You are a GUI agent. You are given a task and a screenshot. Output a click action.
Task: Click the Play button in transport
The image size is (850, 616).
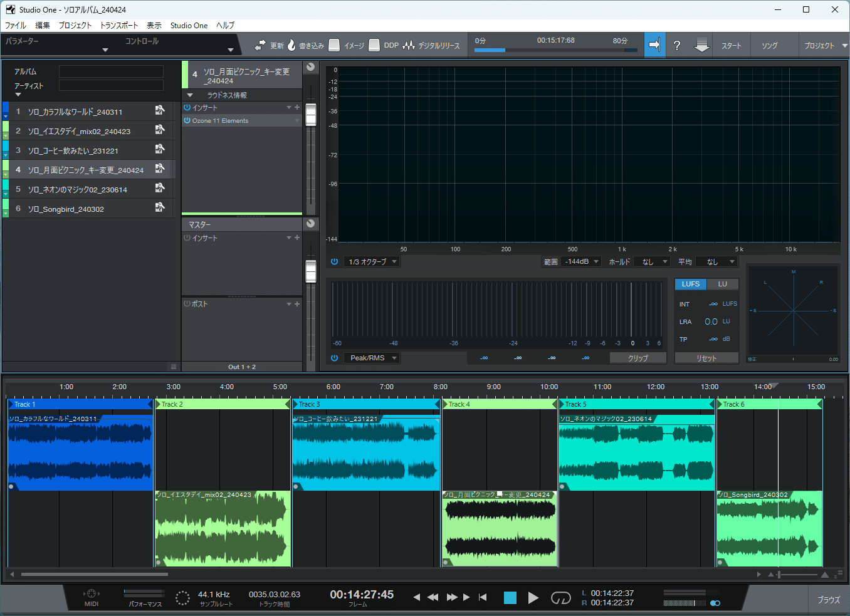(x=533, y=598)
